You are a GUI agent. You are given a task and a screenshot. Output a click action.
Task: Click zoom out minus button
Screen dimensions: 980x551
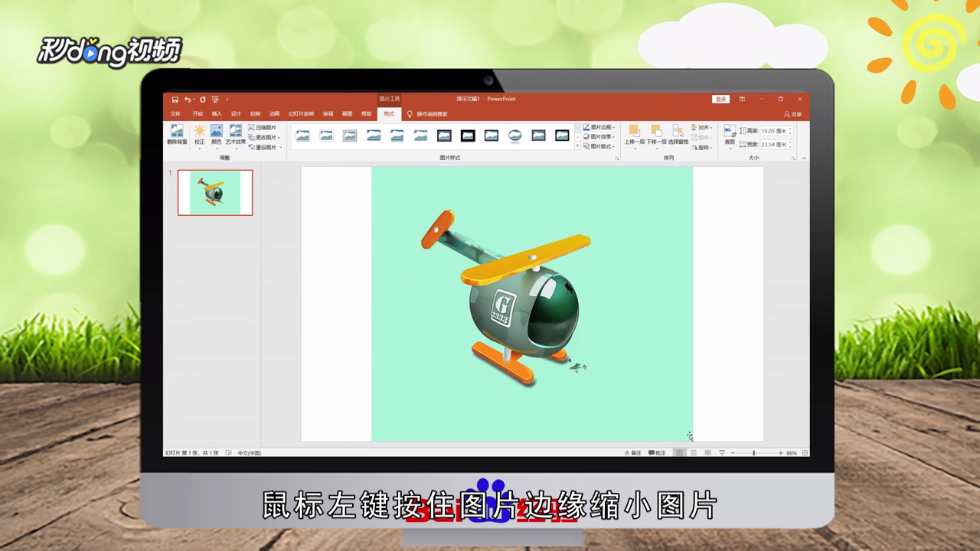point(732,453)
